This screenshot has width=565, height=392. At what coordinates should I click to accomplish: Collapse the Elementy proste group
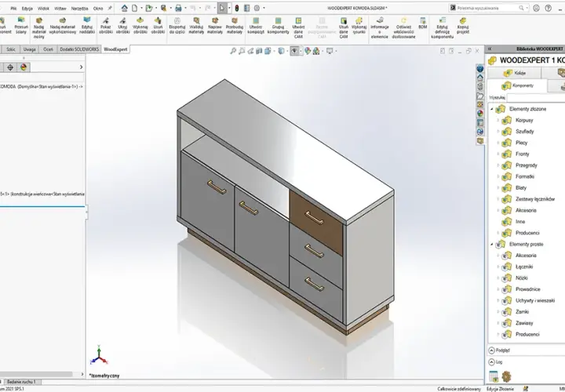coord(492,245)
